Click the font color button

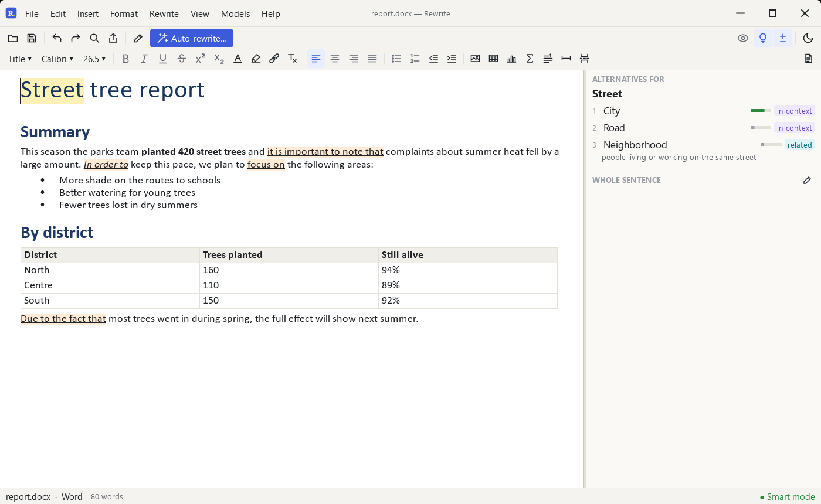pyautogui.click(x=238, y=59)
